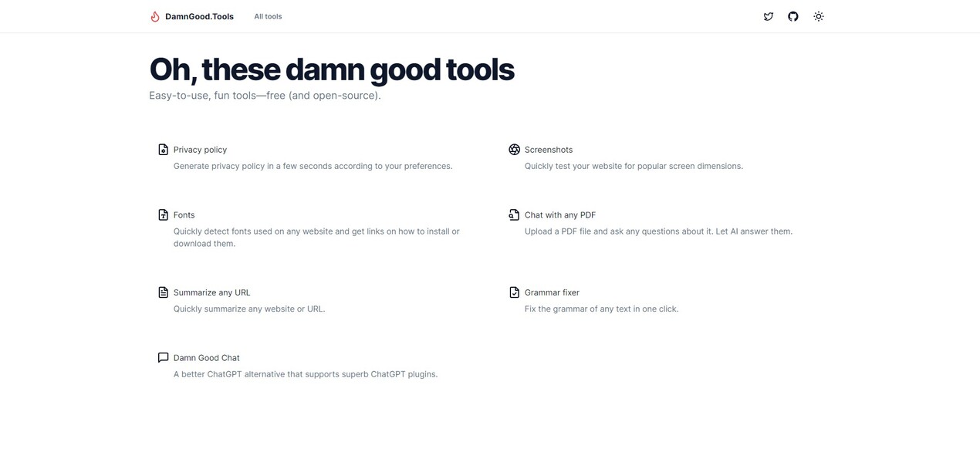Screen dimensions: 980x476
Task: Open the Twitter icon in the header
Action: [768, 16]
